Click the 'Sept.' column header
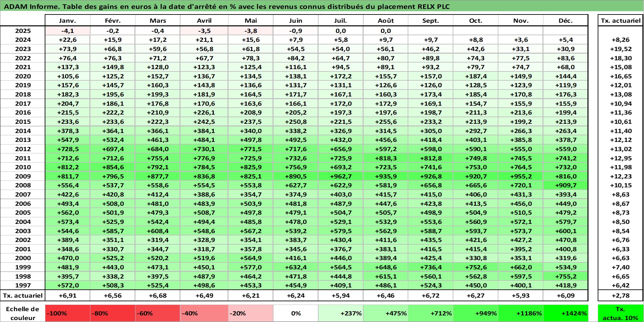 pos(431,20)
